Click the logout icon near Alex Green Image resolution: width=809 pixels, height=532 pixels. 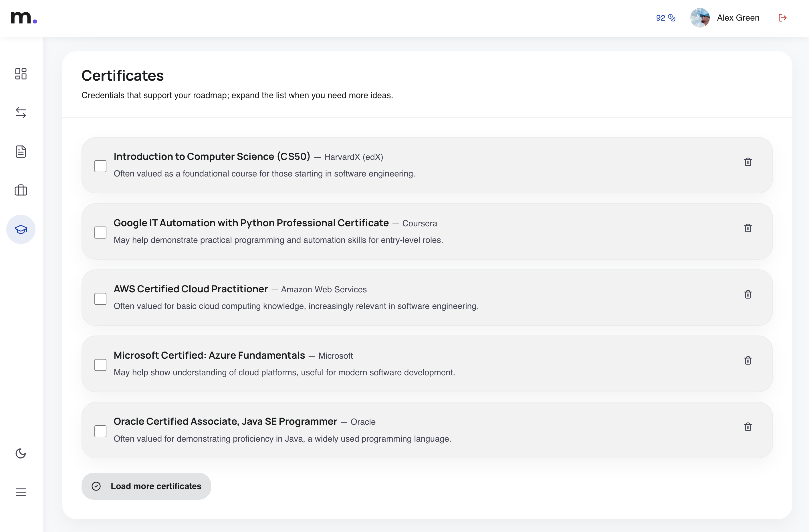[x=782, y=17]
